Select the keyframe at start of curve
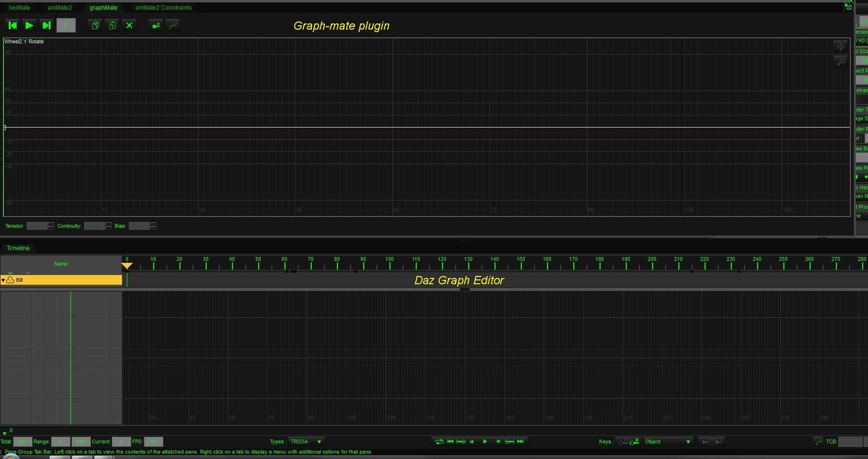Image resolution: width=868 pixels, height=459 pixels. pyautogui.click(x=5, y=128)
